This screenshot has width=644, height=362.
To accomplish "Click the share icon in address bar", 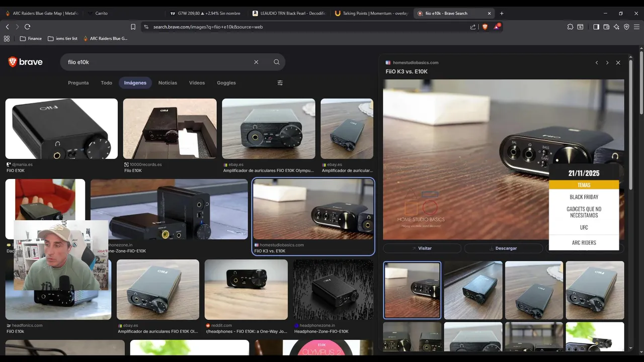I will click(473, 27).
